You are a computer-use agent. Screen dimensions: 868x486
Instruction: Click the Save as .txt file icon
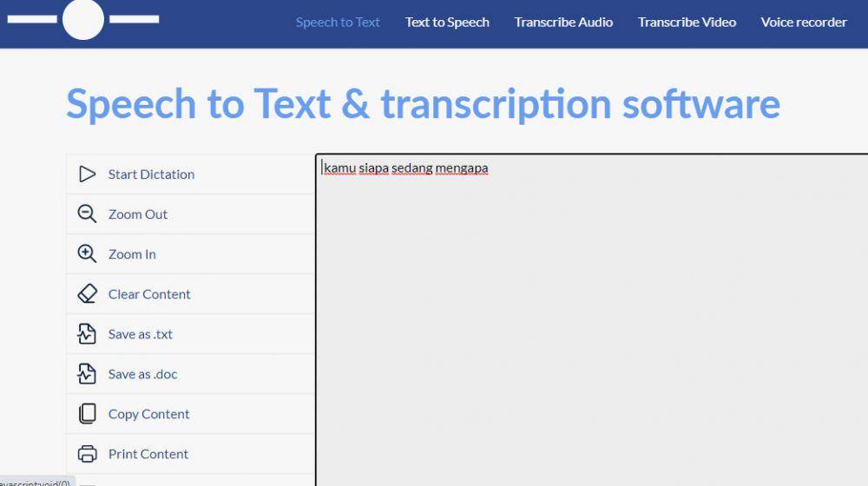87,334
